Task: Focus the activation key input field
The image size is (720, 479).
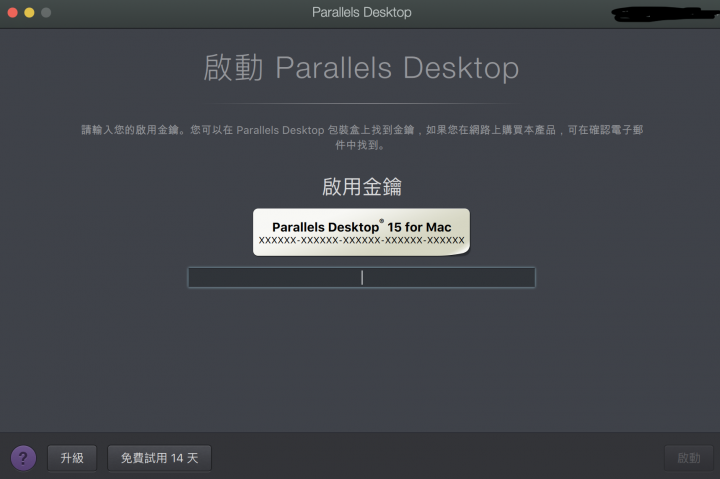Action: tap(361, 277)
